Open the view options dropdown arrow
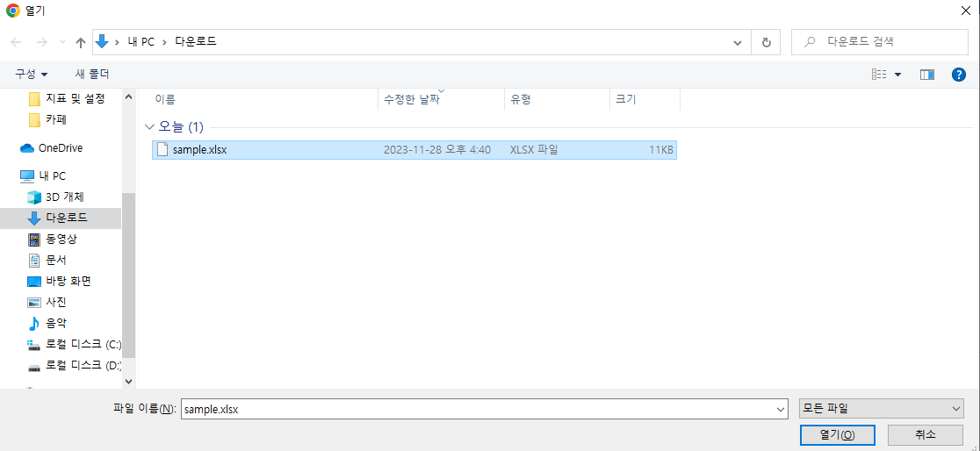The width and height of the screenshot is (980, 451). point(897,75)
